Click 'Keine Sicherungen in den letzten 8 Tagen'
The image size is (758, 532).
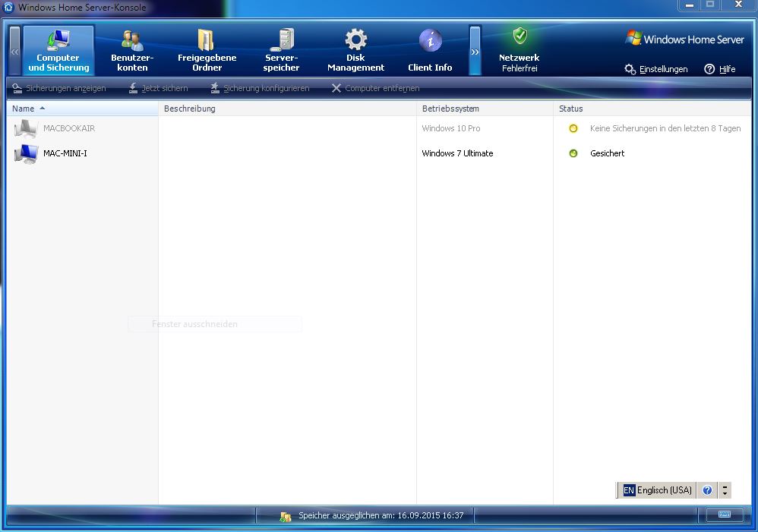point(665,128)
